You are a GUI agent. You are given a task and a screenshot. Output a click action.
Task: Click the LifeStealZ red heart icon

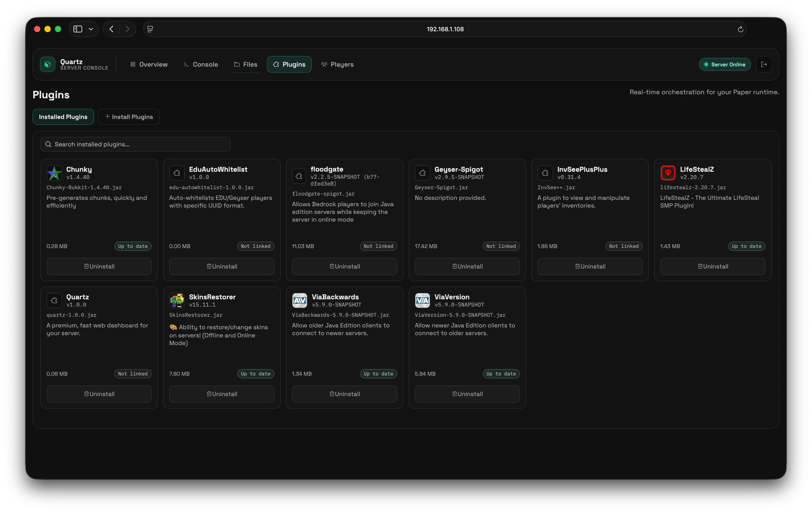[x=668, y=173]
